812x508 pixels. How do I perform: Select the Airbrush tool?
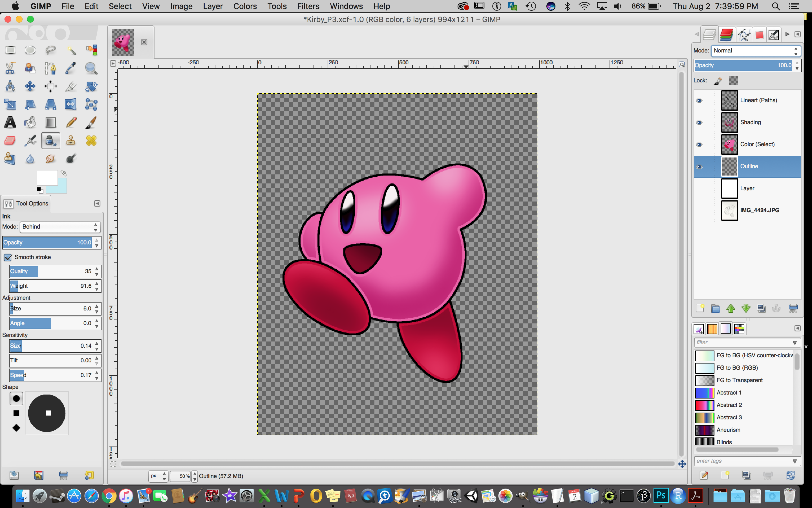(x=30, y=141)
